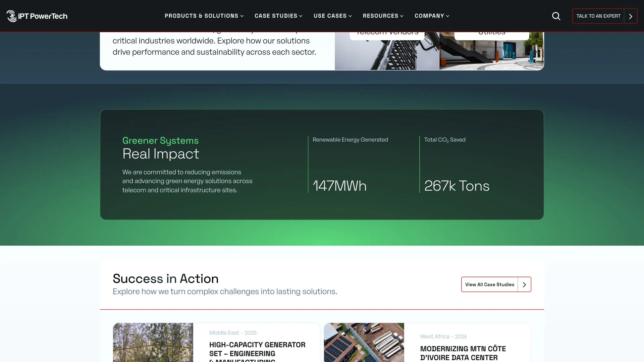The width and height of the screenshot is (644, 362).
Task: Click Renewable Energy Generated label
Action: coord(350,140)
